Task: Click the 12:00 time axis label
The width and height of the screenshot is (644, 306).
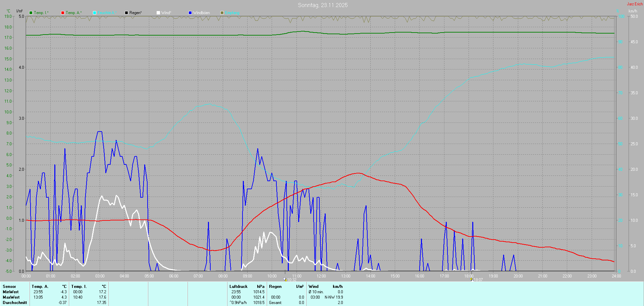Action: coord(321,276)
